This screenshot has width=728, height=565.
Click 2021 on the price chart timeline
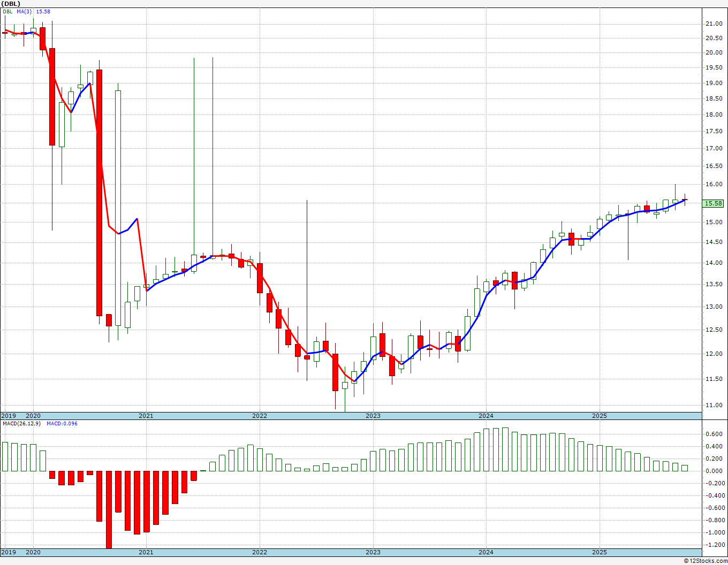coord(146,416)
